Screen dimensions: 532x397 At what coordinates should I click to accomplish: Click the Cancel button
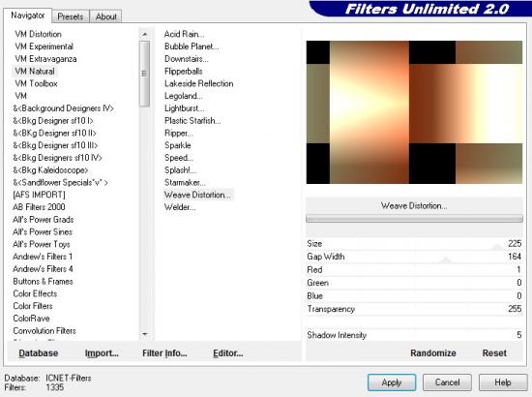(447, 382)
